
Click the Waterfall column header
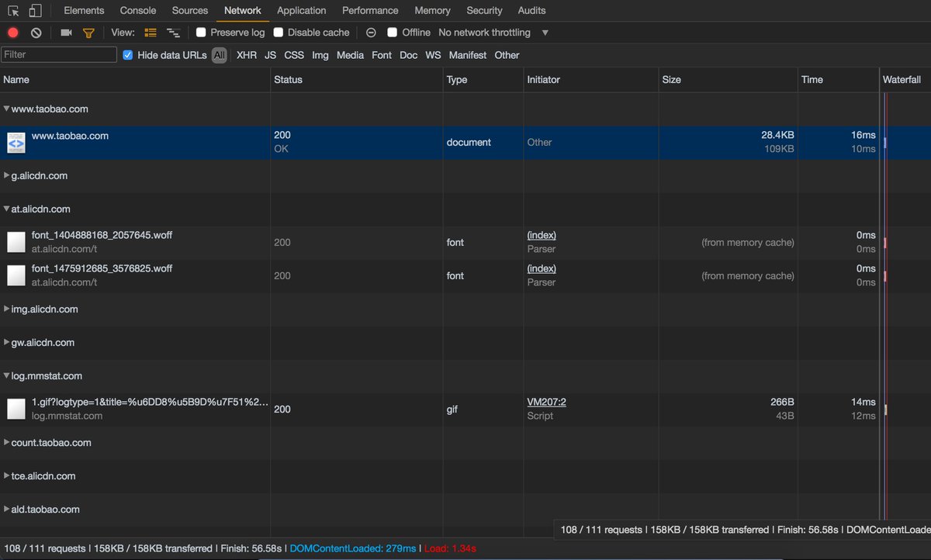[x=905, y=80]
